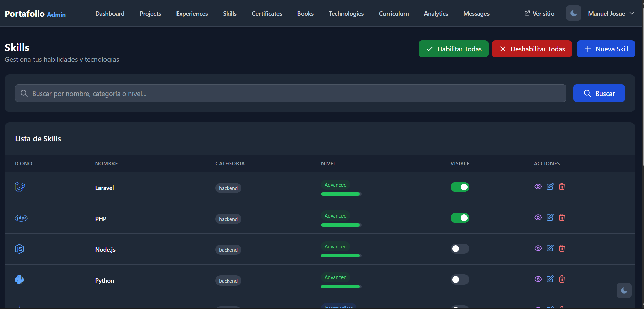The height and width of the screenshot is (309, 644).
Task: Click the 'Python' name cell
Action: point(104,280)
